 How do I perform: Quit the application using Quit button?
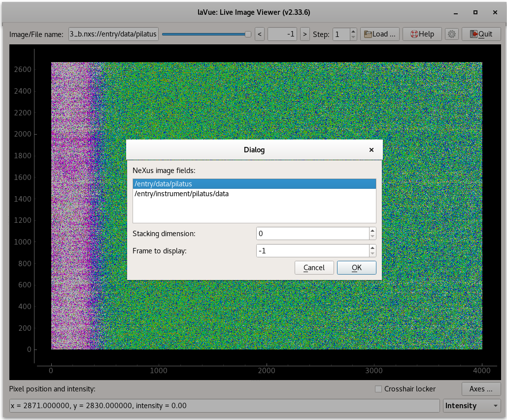point(481,34)
